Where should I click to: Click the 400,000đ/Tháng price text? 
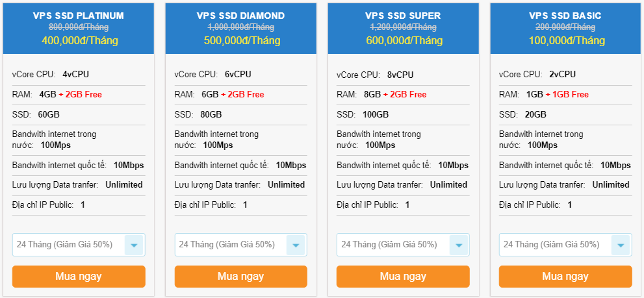click(x=79, y=40)
